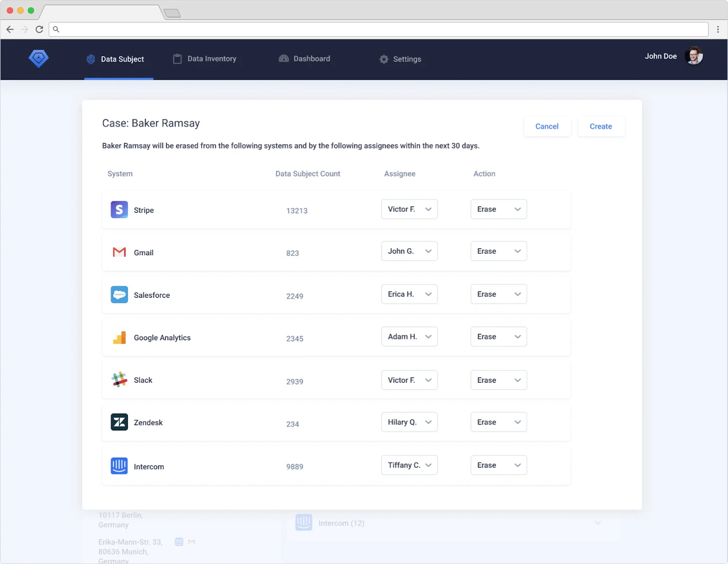This screenshot has width=728, height=564.
Task: Click John Doe's profile avatar
Action: [x=694, y=56]
